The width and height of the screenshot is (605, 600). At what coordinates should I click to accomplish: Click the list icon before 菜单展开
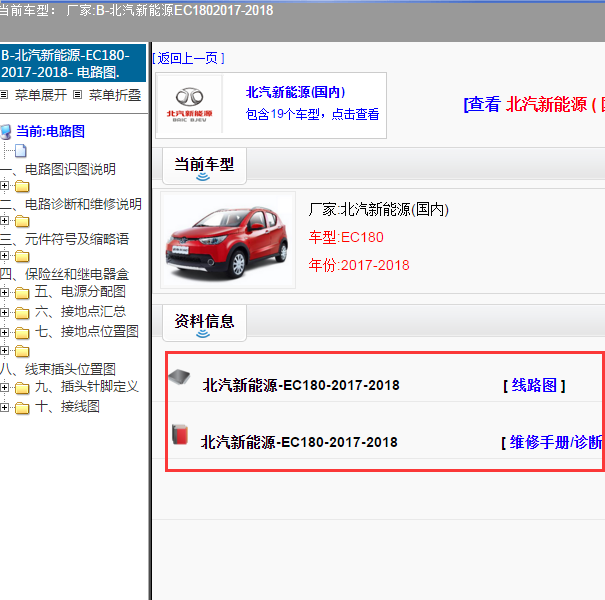pyautogui.click(x=4, y=95)
